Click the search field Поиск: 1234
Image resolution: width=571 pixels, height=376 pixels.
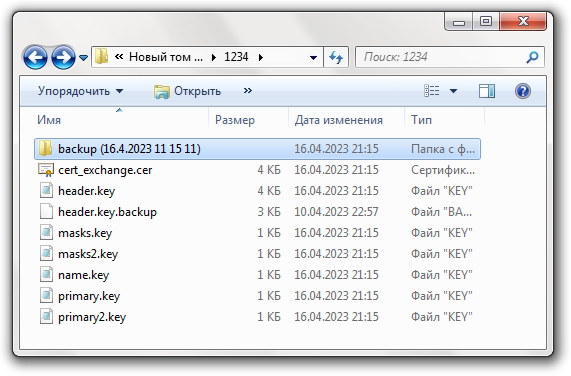coord(441,57)
